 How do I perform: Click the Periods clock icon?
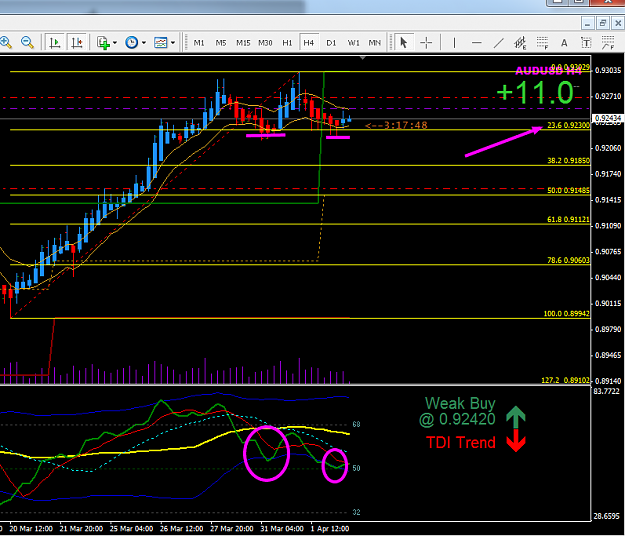[x=132, y=42]
